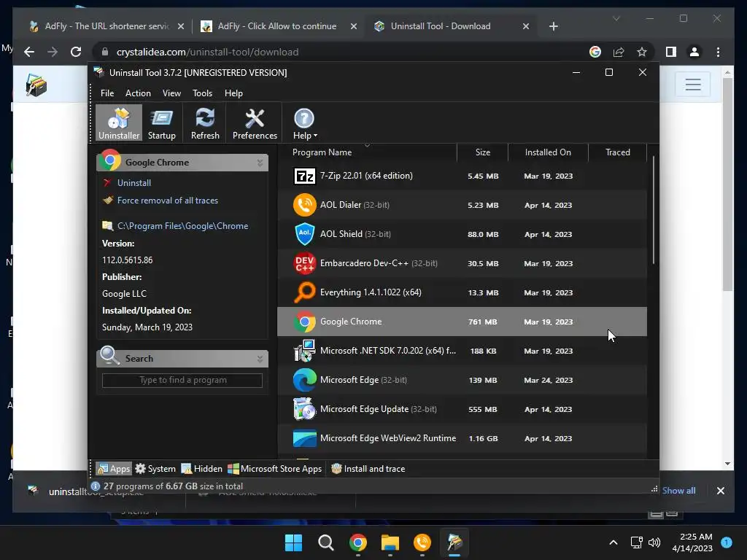
Task: Select the Microsoft .NET SDK icon in list
Action: click(x=304, y=351)
